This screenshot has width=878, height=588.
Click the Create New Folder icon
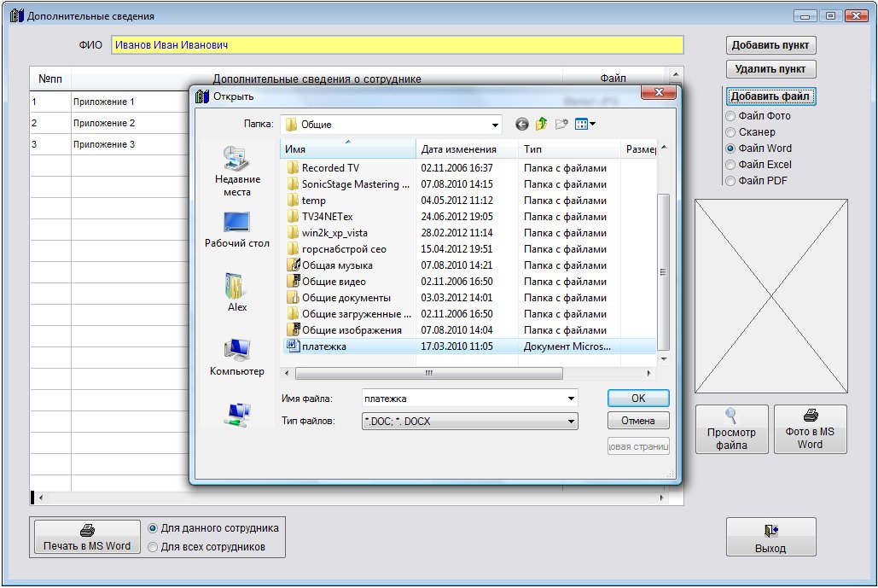pyautogui.click(x=561, y=125)
